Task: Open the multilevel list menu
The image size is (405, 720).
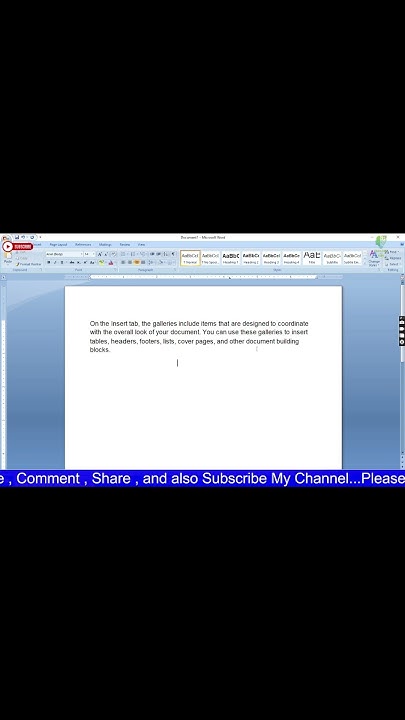Action: 142,254
